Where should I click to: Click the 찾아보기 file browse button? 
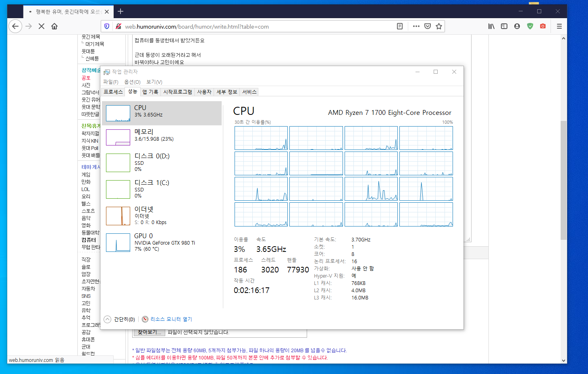click(x=149, y=332)
